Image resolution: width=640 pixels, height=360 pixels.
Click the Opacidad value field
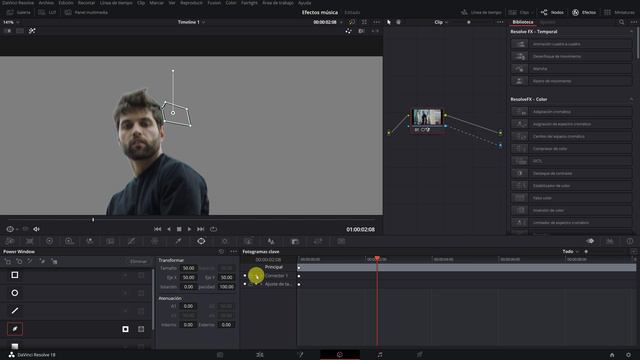point(227,287)
